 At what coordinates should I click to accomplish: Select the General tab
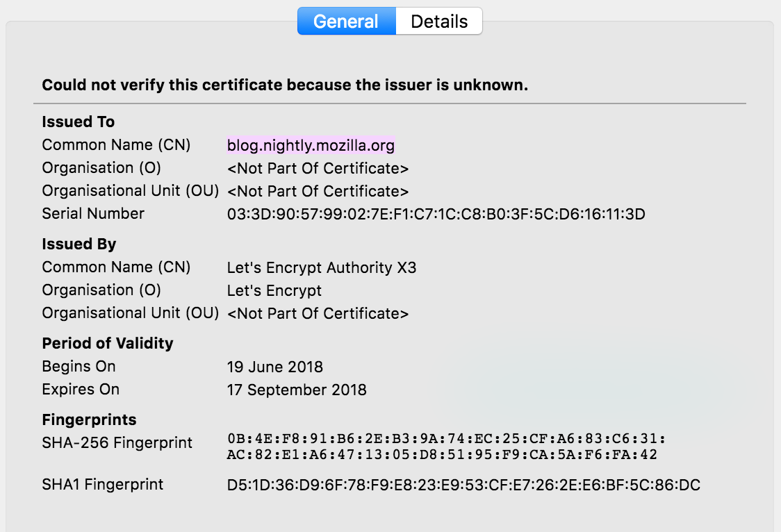tap(346, 22)
